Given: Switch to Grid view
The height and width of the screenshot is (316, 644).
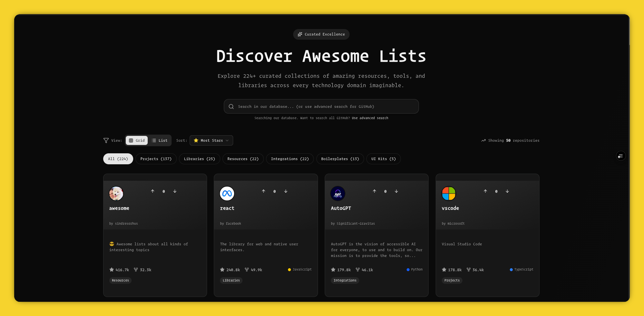Looking at the screenshot, I should click(x=137, y=140).
